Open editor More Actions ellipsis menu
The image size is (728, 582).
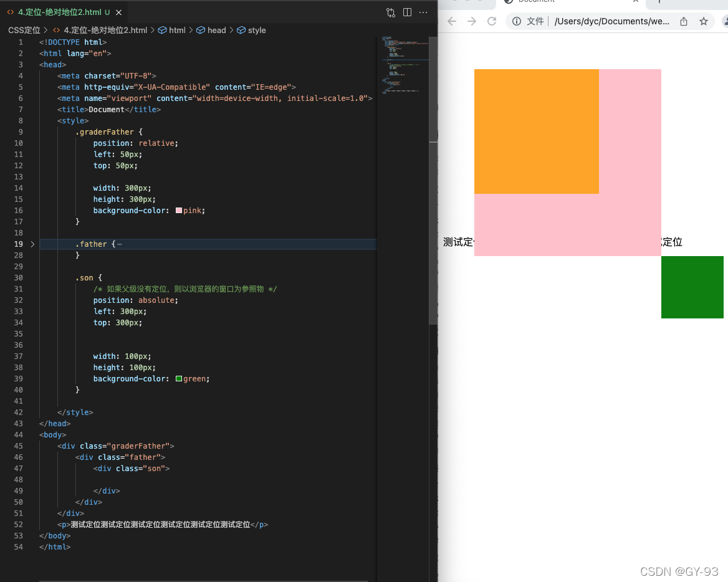(x=423, y=12)
